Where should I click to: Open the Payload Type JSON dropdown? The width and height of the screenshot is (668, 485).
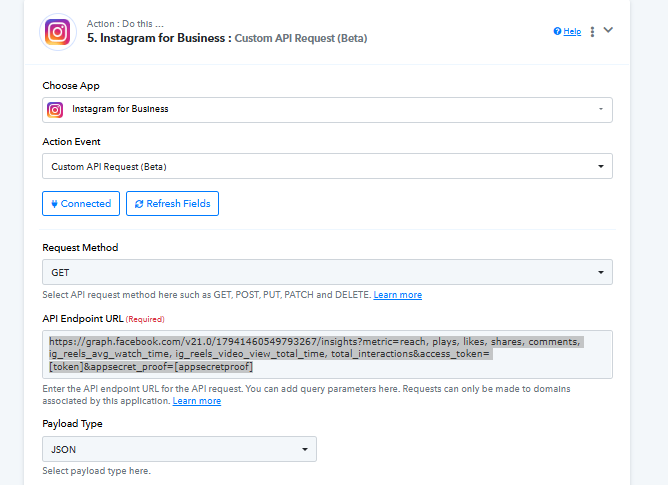[x=179, y=449]
